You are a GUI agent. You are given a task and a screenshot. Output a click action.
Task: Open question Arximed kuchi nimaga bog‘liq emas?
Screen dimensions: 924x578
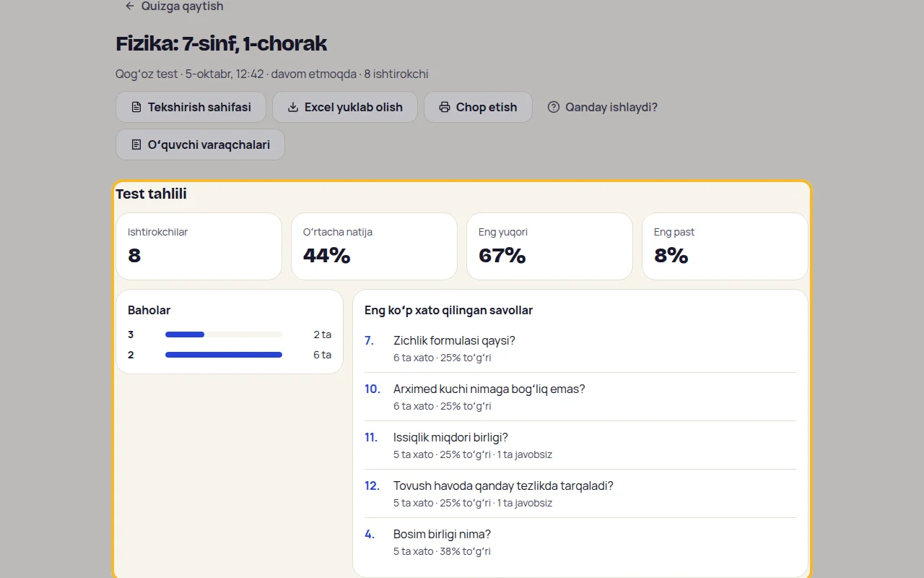coord(580,397)
